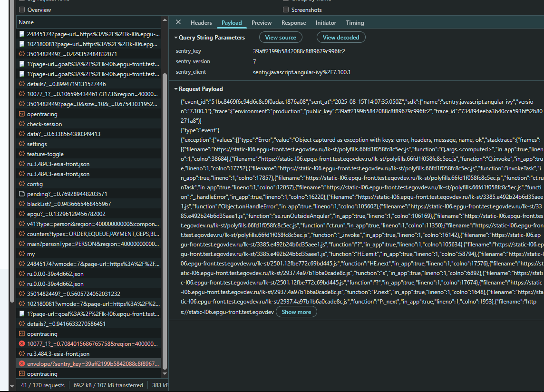Click the icon beside config request
Viewport: 544px width, 392px height.
click(x=22, y=184)
